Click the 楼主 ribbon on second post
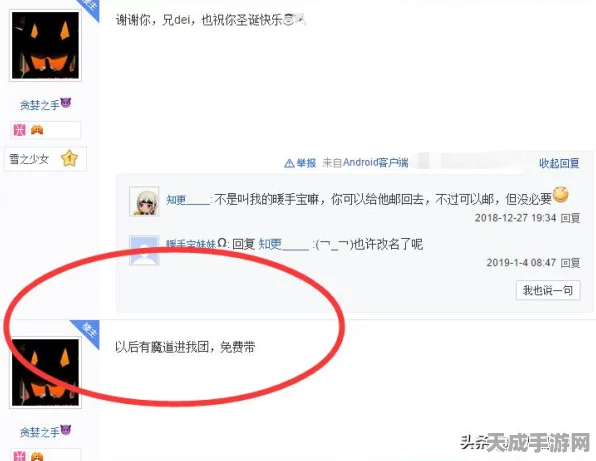 [x=87, y=331]
